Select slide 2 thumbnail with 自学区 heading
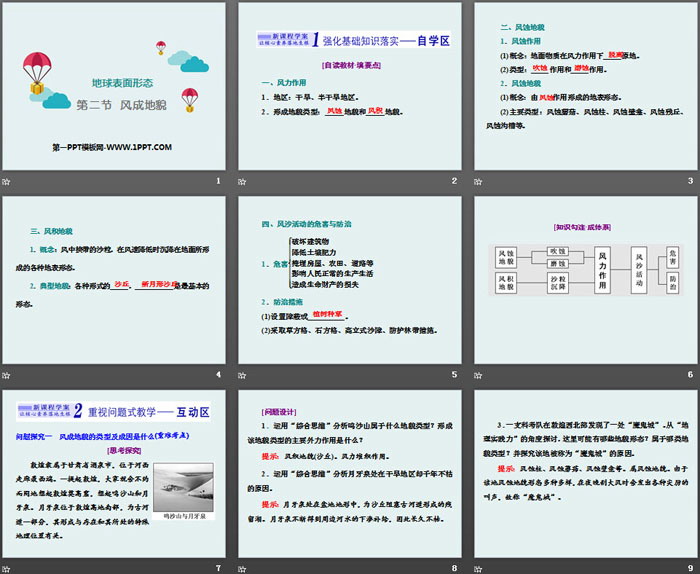 [350, 86]
